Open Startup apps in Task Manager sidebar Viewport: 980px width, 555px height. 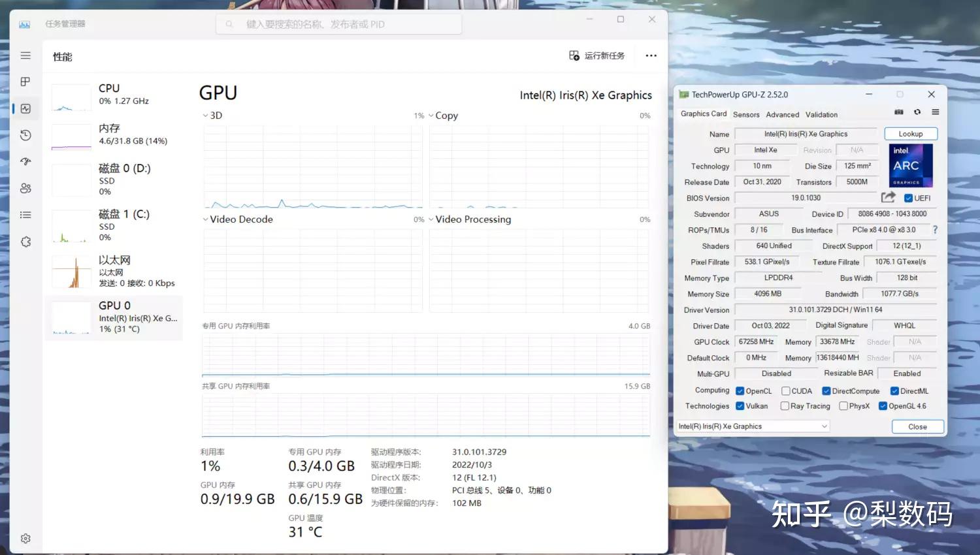click(25, 161)
